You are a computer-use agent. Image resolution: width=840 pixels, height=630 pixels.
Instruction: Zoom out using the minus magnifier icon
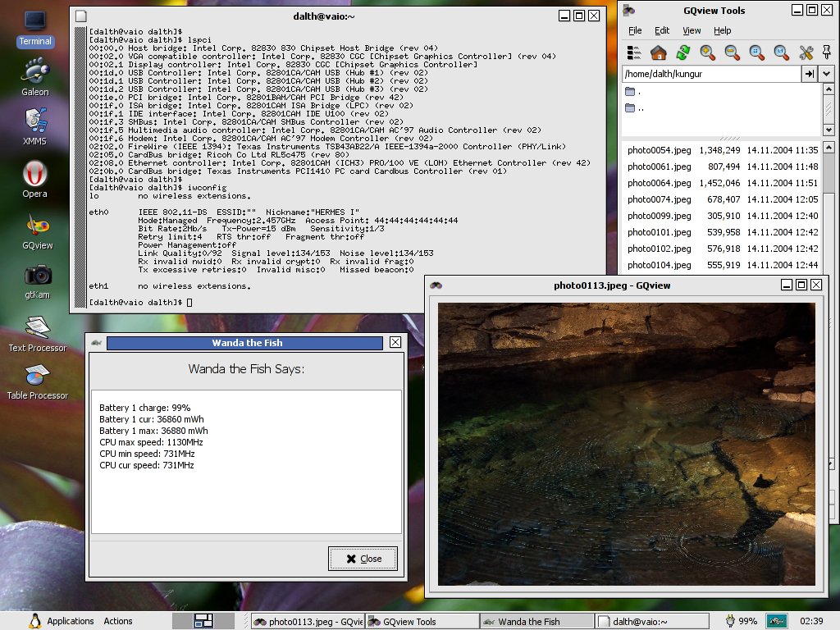click(732, 52)
